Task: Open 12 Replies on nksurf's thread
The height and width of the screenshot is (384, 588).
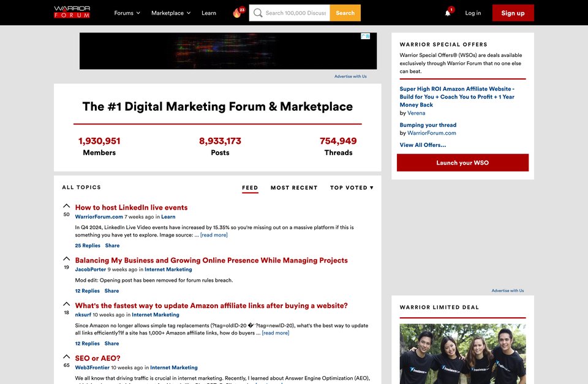Action: coord(88,344)
